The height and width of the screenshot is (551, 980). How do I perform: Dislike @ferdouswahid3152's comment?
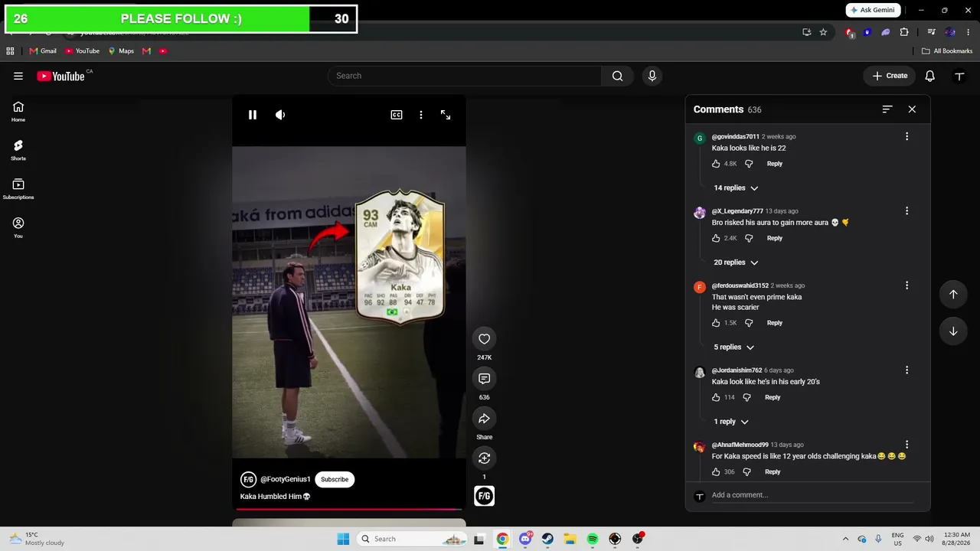(x=749, y=323)
